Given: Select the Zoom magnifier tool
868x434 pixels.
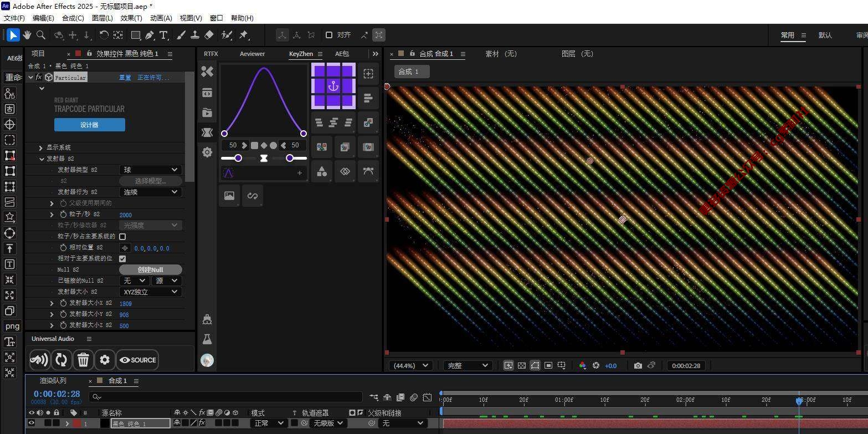Looking at the screenshot, I should pyautogui.click(x=40, y=35).
